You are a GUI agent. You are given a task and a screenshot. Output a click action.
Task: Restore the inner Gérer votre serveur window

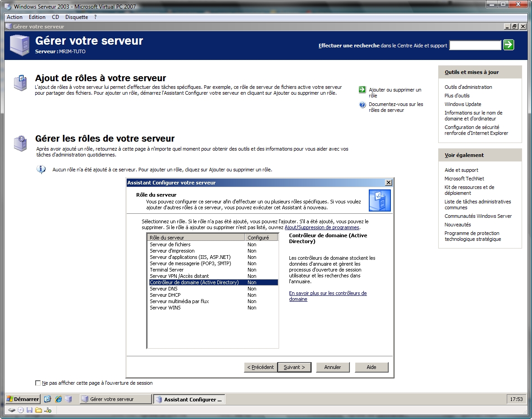click(515, 27)
